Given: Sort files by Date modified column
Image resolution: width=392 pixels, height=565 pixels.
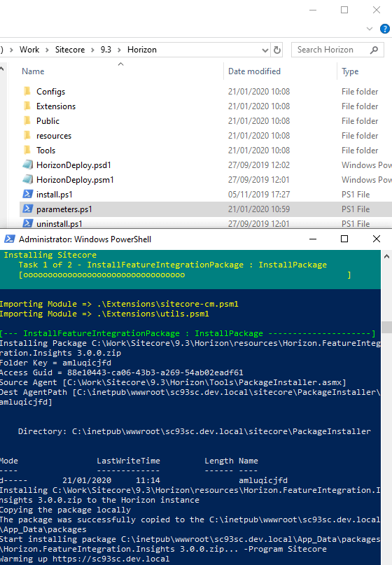Looking at the screenshot, I should tap(254, 71).
